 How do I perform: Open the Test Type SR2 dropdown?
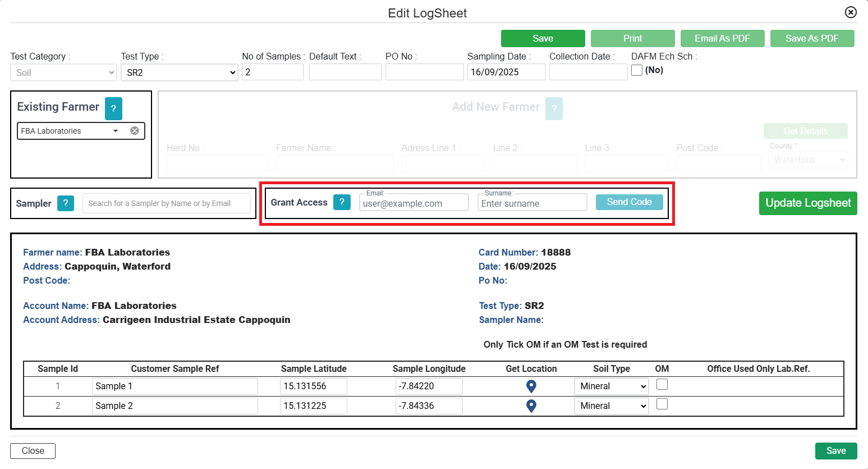point(179,72)
